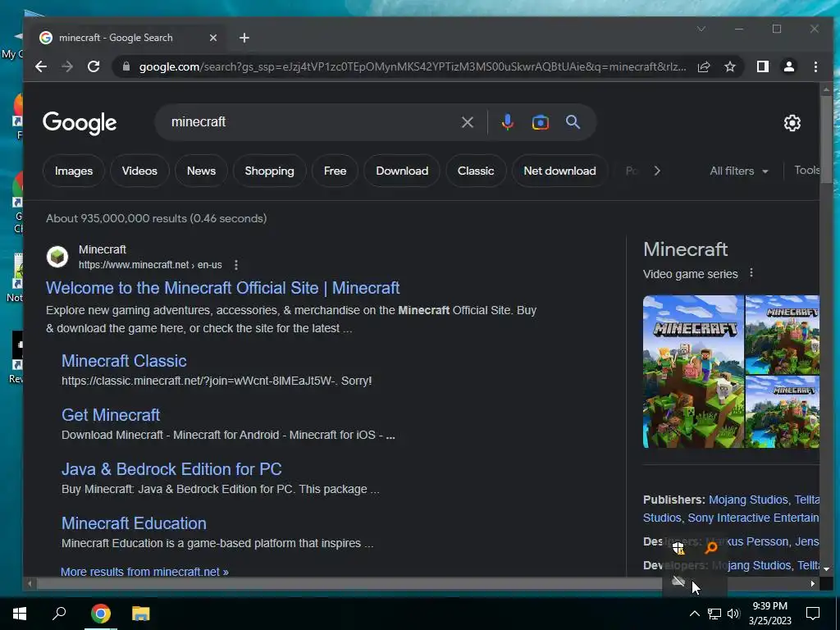This screenshot has height=630, width=840.
Task: Open File Explorer from taskbar
Action: (141, 614)
